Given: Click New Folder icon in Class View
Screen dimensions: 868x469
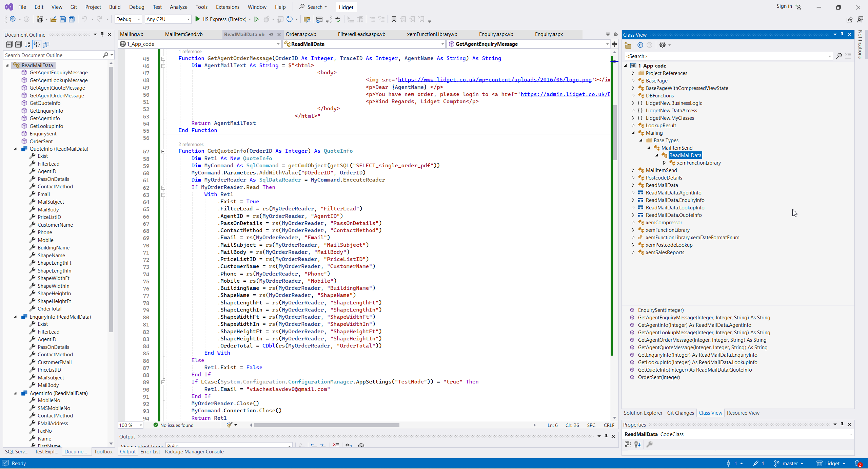Looking at the screenshot, I should point(628,45).
